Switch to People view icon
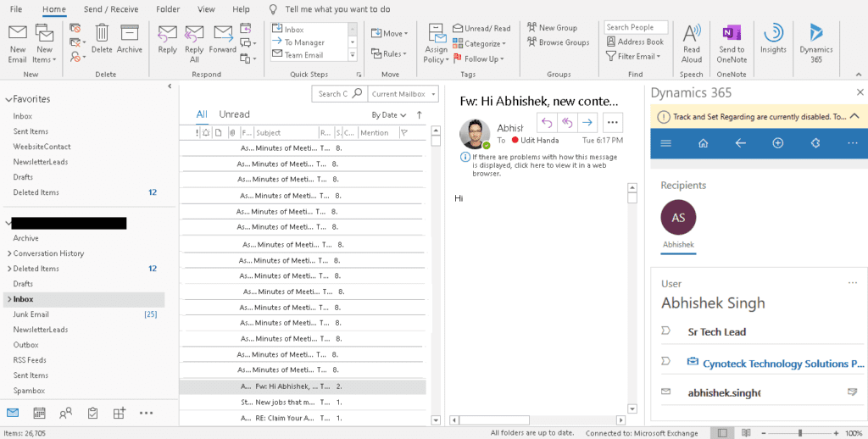Image resolution: width=868 pixels, height=439 pixels. [66, 413]
